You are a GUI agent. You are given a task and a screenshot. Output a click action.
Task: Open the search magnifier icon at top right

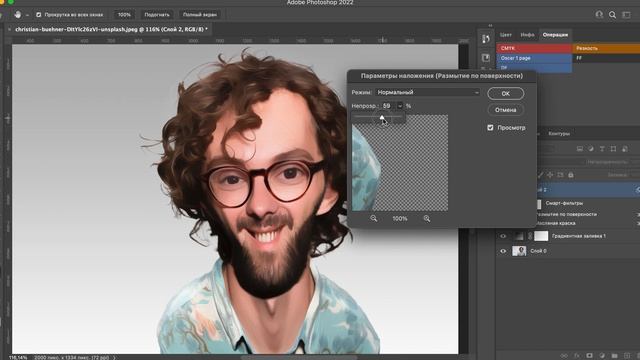612,15
